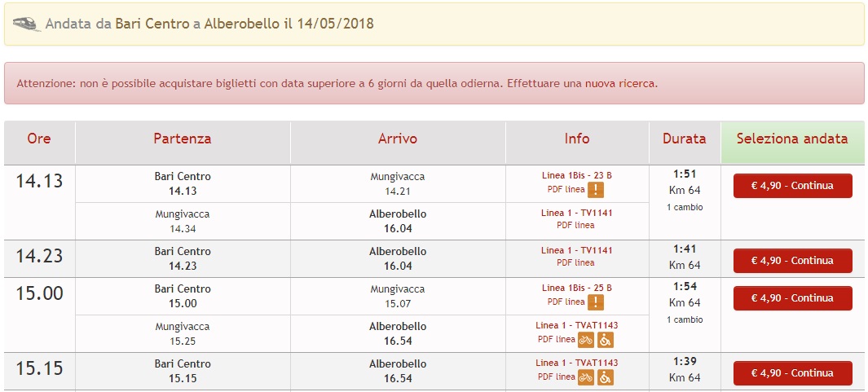Screen dimensions: 868x392
Task: Click warning icon for Linea 1Bis - 23 B
Action: click(597, 190)
